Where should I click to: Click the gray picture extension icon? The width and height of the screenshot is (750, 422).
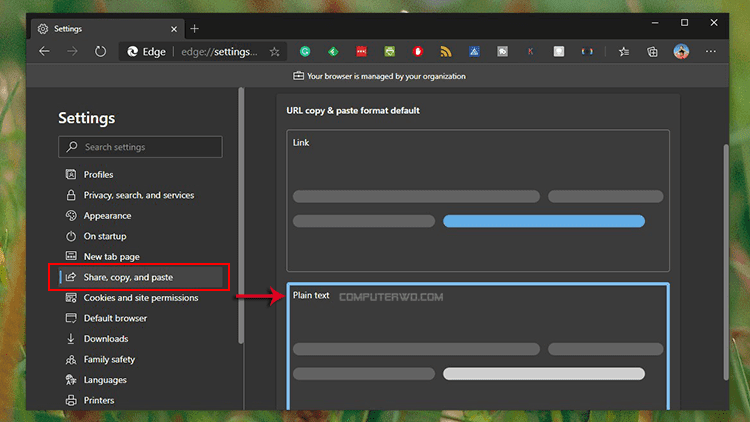tap(502, 51)
